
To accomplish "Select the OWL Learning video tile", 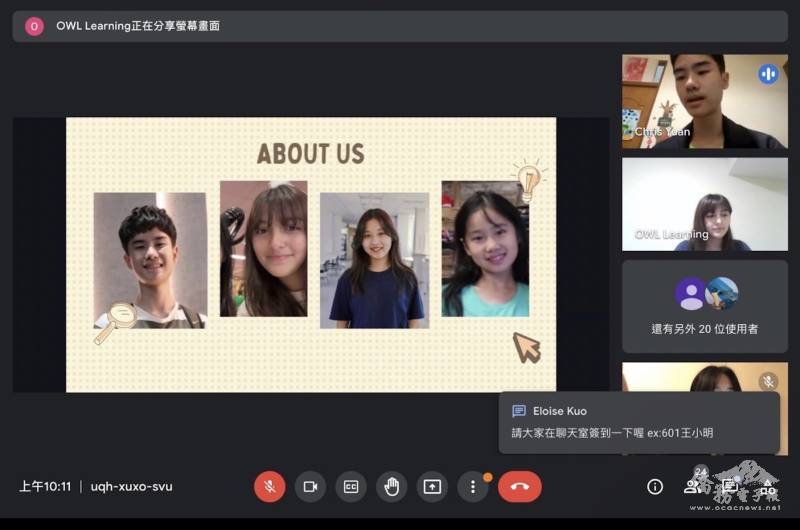I will click(705, 204).
